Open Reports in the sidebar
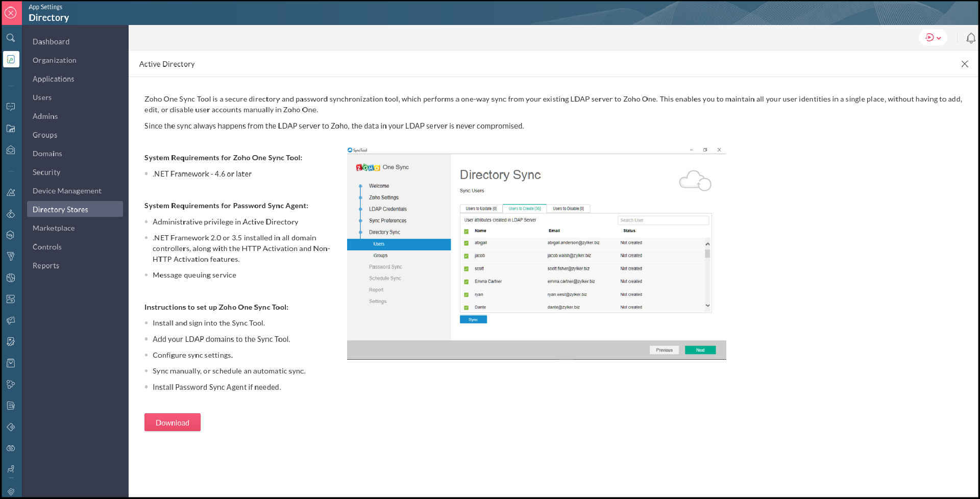The width and height of the screenshot is (980, 499). [46, 266]
